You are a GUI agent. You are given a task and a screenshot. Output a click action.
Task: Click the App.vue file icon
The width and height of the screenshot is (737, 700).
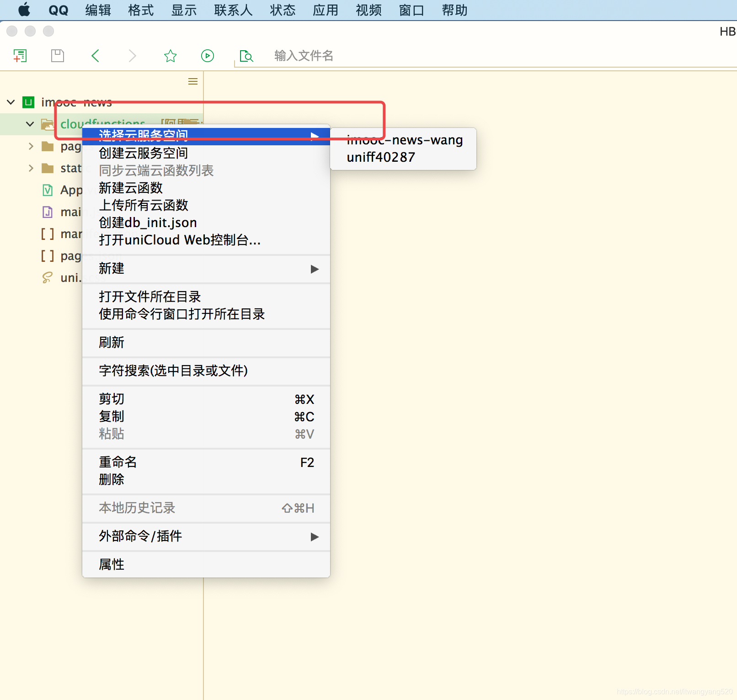coord(48,190)
